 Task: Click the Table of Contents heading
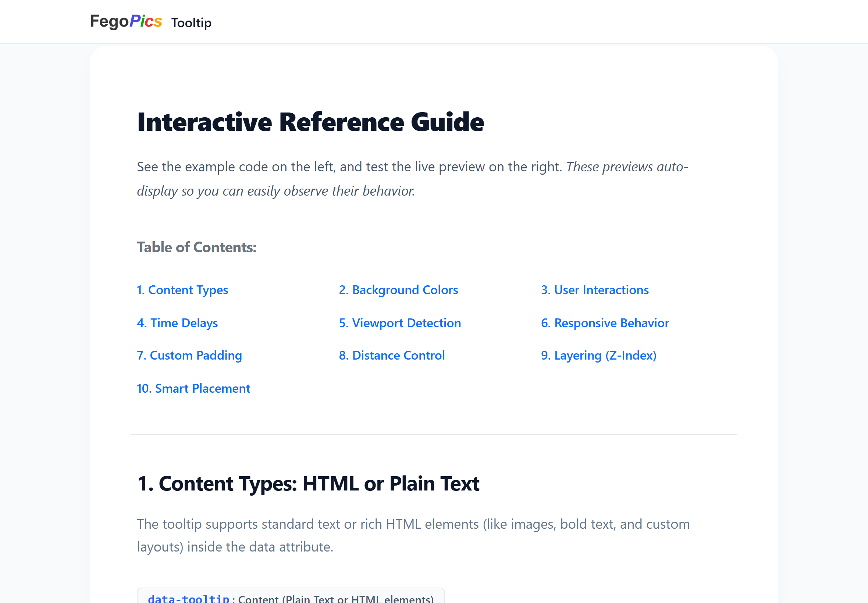click(x=196, y=247)
